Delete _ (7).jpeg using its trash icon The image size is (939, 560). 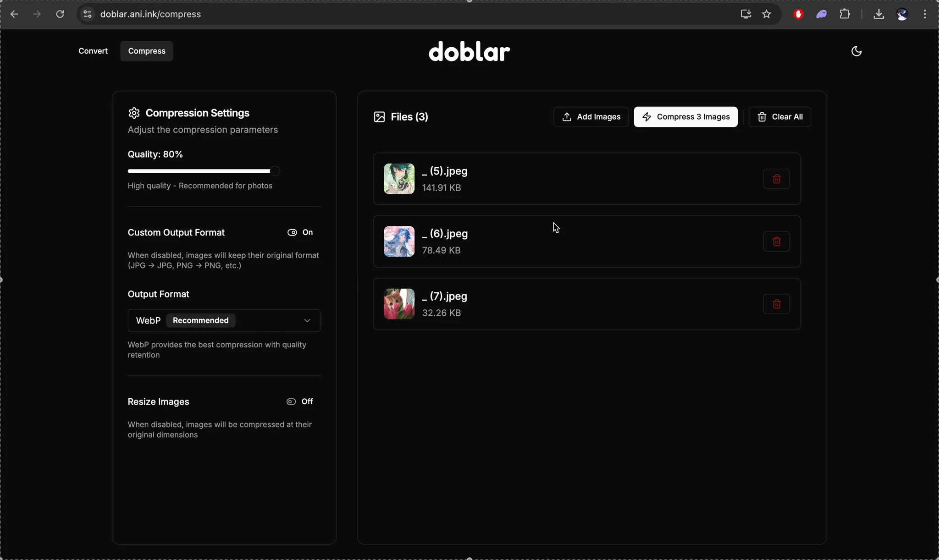tap(776, 304)
